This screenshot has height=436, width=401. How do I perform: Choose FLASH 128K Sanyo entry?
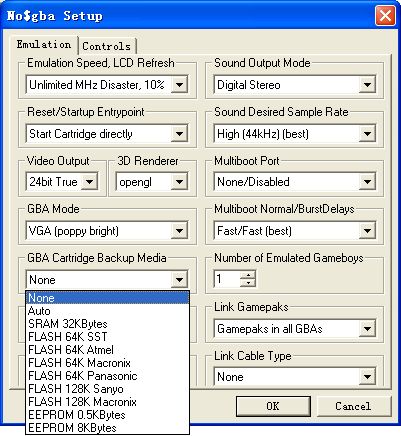[x=107, y=389]
